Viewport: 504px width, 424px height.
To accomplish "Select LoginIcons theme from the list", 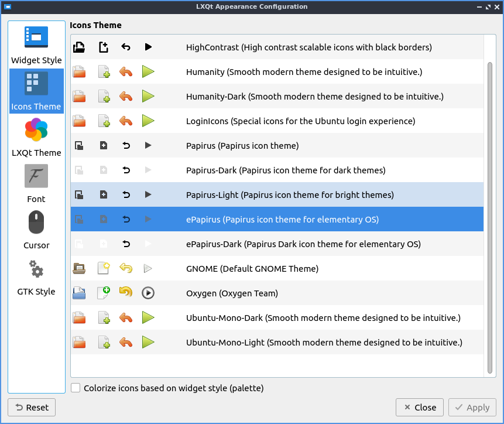I will [300, 121].
